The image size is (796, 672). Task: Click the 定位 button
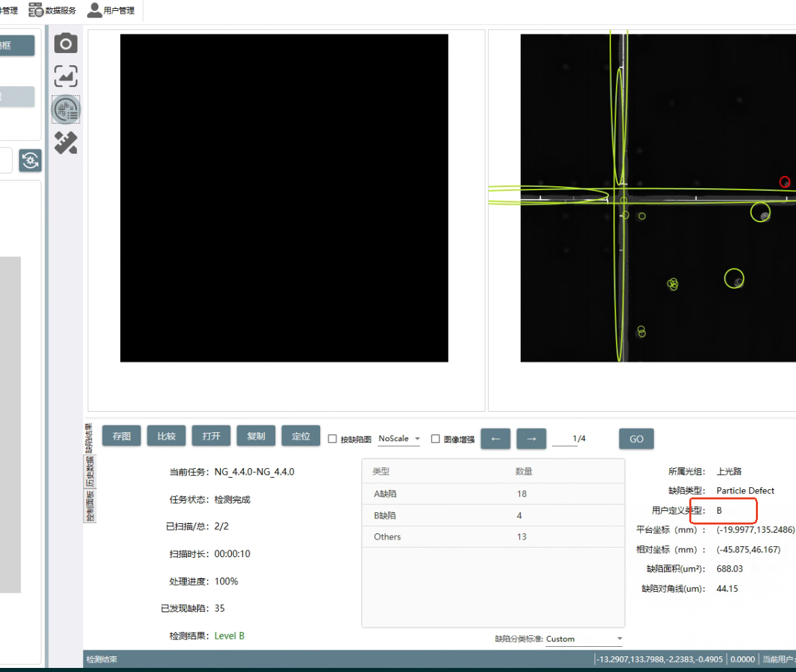[301, 436]
